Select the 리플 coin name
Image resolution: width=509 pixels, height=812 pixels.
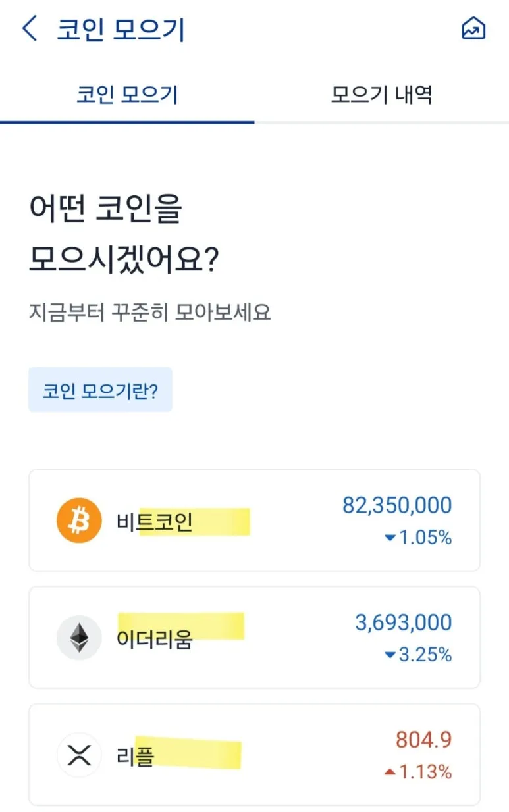tap(135, 756)
